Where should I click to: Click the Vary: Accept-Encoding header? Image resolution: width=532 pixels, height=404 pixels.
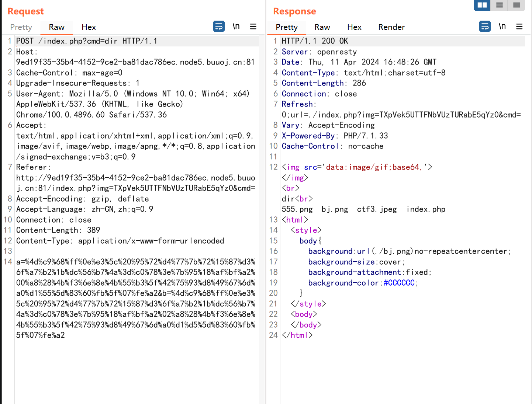(x=328, y=125)
